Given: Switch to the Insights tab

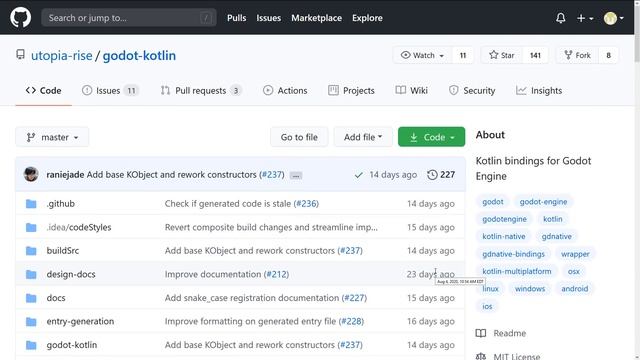Looking at the screenshot, I should 539,91.
